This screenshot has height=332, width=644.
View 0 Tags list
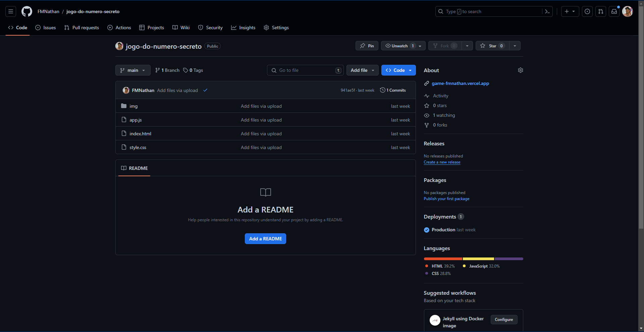pos(193,70)
